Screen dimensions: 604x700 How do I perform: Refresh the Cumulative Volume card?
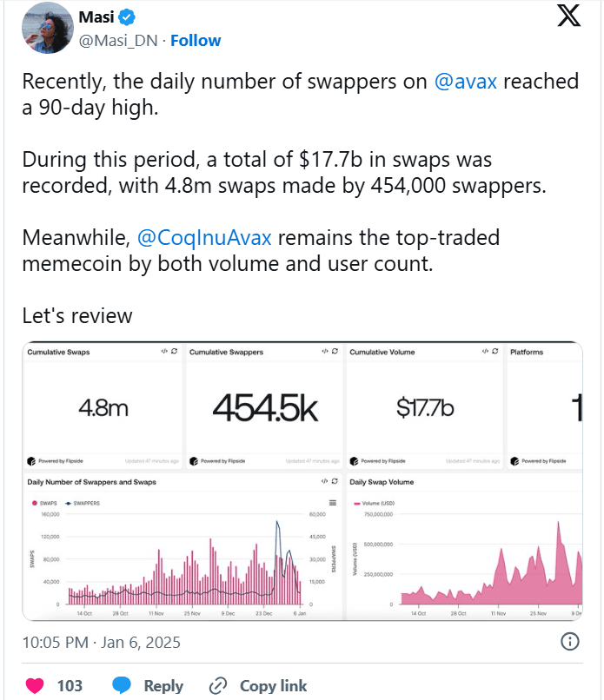click(494, 352)
